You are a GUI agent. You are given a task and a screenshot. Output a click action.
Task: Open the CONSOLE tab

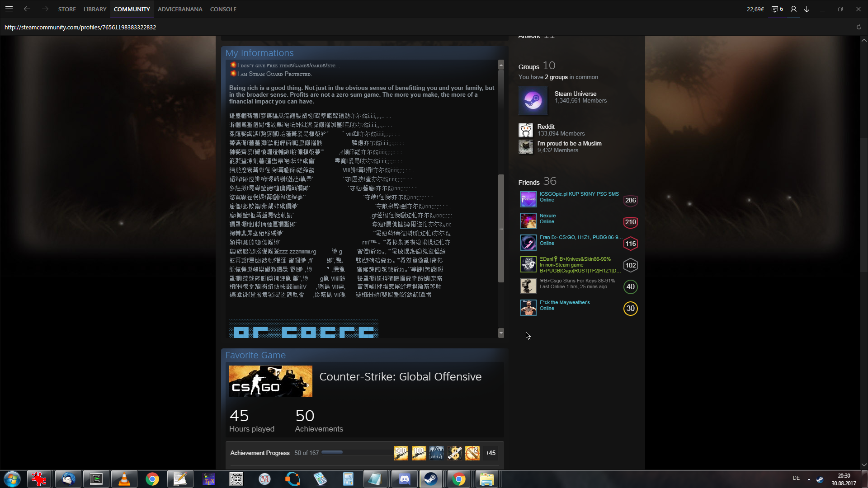(x=223, y=9)
